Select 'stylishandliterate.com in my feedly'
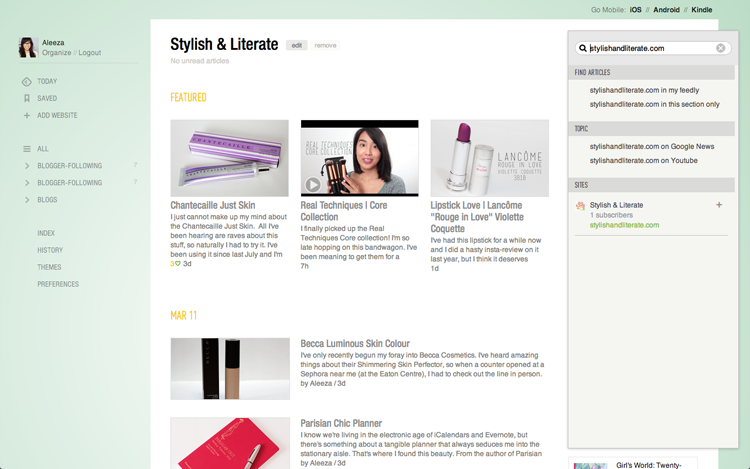 [644, 90]
